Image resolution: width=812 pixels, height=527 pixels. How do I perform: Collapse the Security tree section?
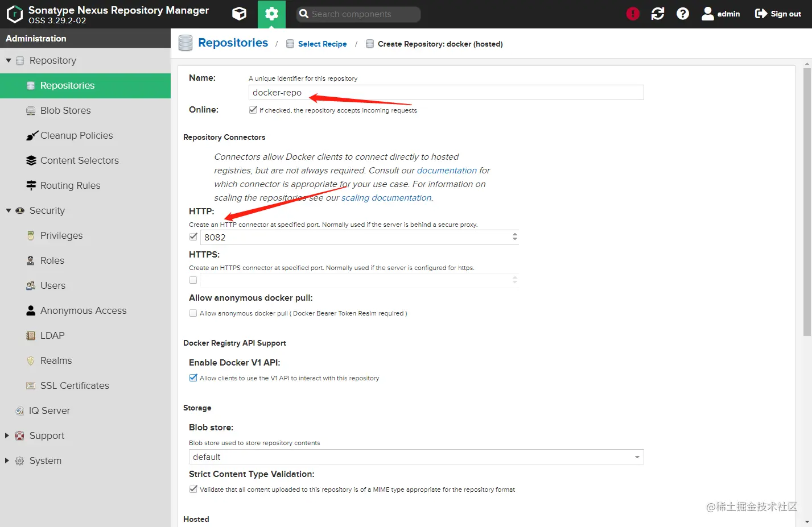point(9,210)
